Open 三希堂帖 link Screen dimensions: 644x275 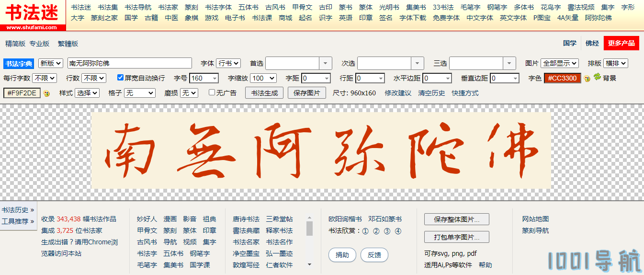tap(279, 219)
